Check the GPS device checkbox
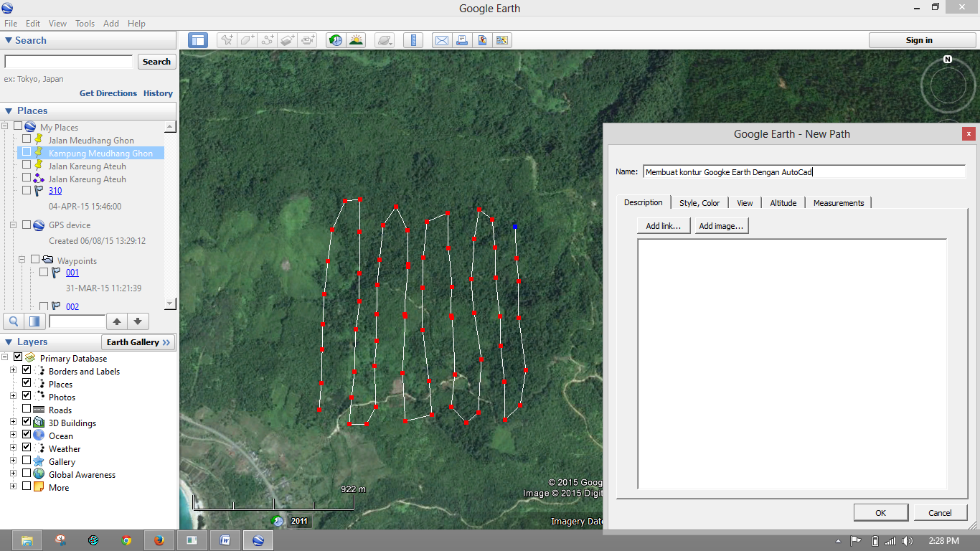 coord(27,225)
